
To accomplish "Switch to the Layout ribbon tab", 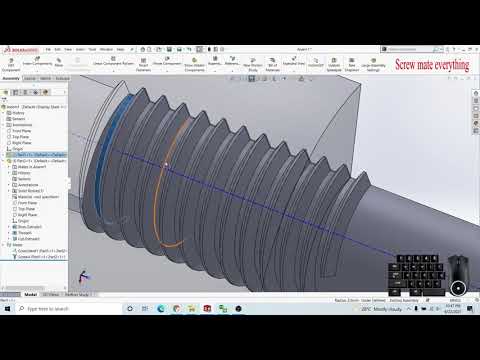I will pyautogui.click(x=30, y=79).
